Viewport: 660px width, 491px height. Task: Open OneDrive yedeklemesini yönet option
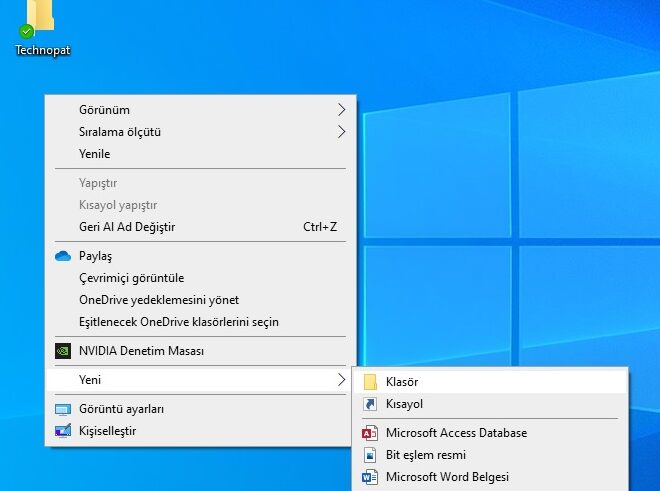pyautogui.click(x=158, y=300)
